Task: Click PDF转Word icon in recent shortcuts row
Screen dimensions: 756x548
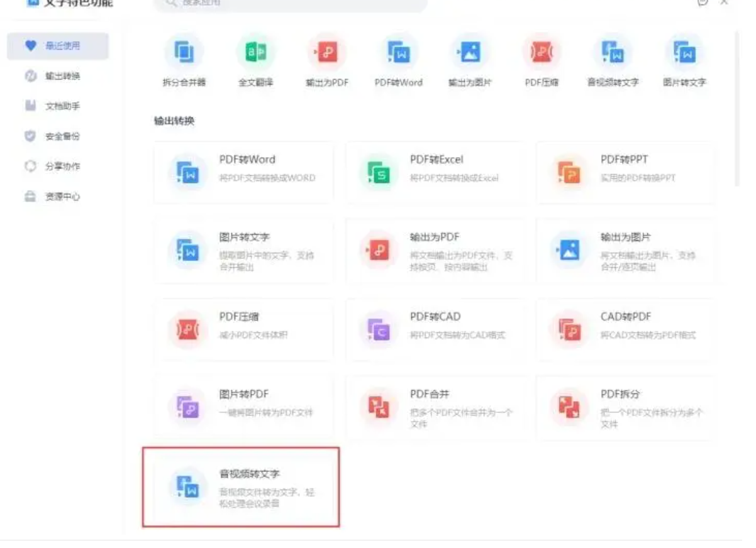Action: pyautogui.click(x=399, y=52)
